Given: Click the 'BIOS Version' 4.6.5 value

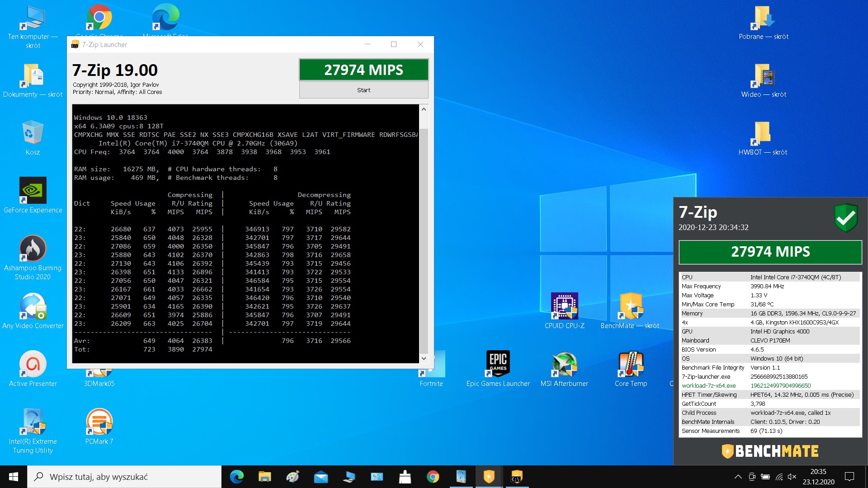Looking at the screenshot, I should pyautogui.click(x=757, y=350).
